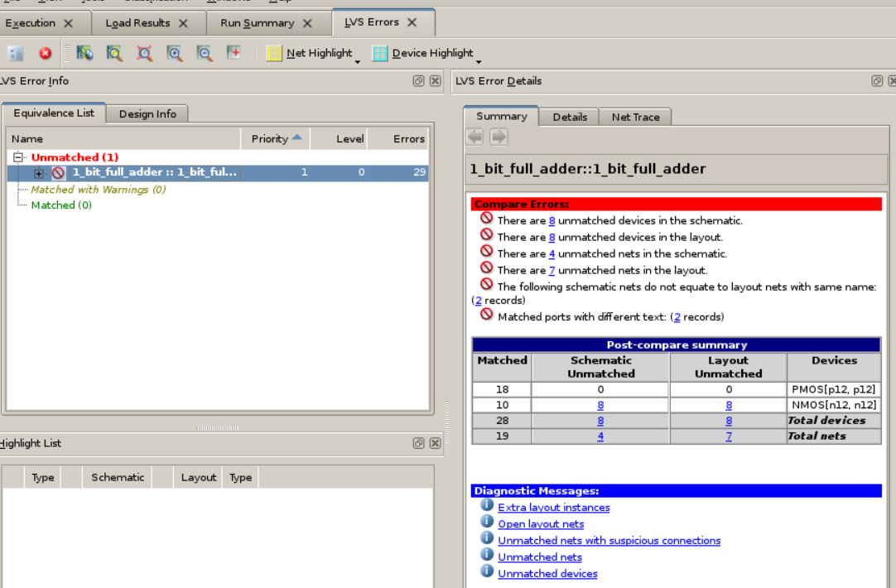Click the link showing 8 unmatched schematic devices
The width and height of the screenshot is (896, 588).
click(551, 221)
